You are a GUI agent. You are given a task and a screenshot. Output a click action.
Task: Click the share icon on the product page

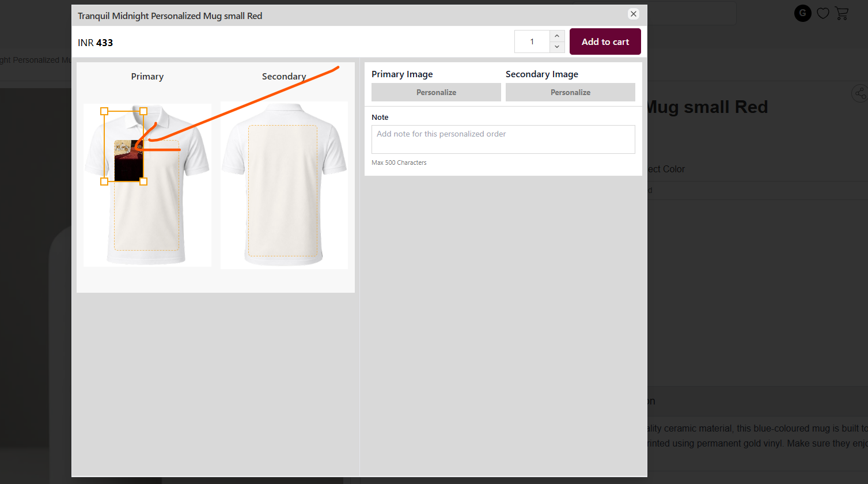pyautogui.click(x=859, y=93)
